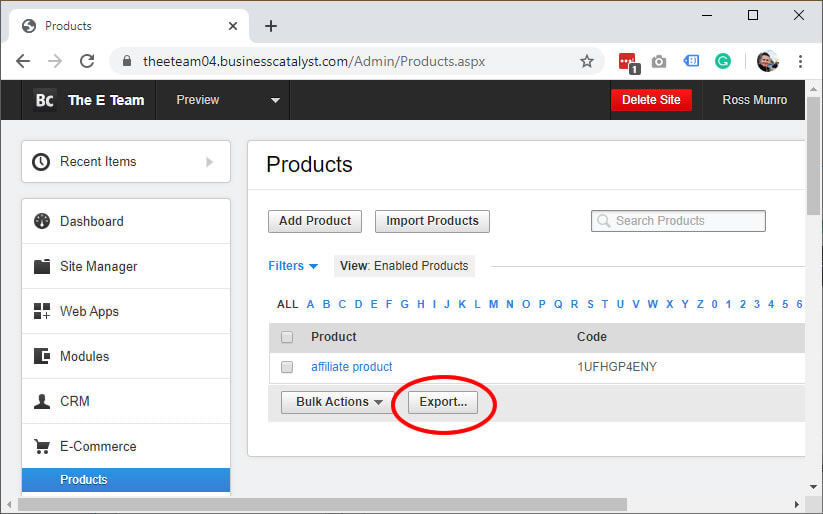Screen dimensions: 823x514
Task: Open View: Enabled Products selector
Action: pos(404,266)
